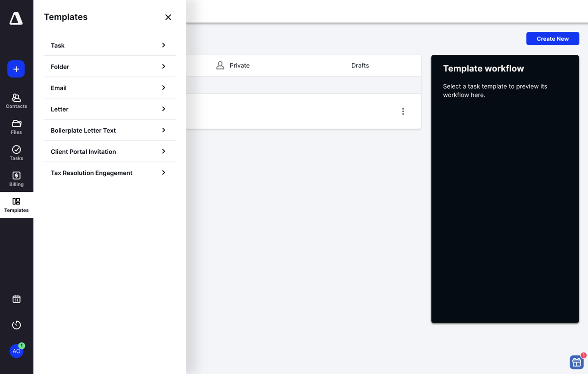Expand the Email templates list
Viewport: 588px width, 374px height.
109,88
